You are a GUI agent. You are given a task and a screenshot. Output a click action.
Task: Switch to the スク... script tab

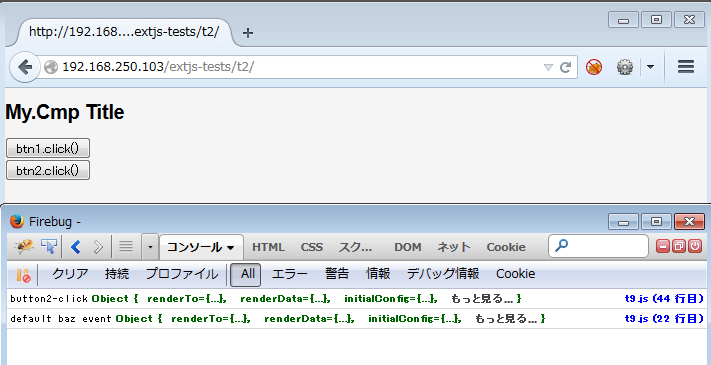point(356,247)
